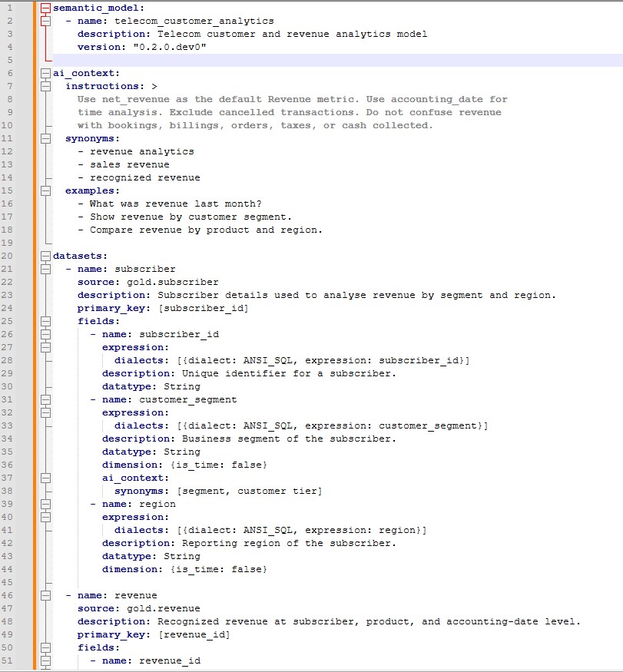
Task: Collapse fold at telecom_customer_analytics name line
Action: coord(45,21)
